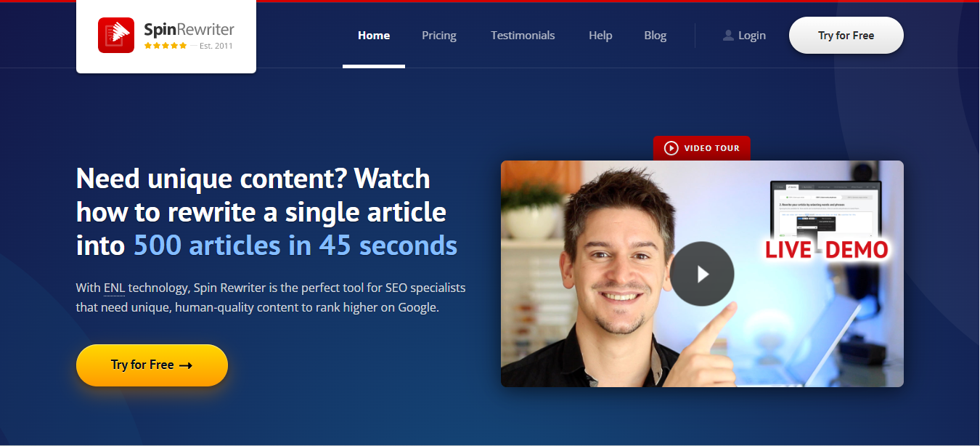
Task: Visit the Blog page
Action: point(655,36)
